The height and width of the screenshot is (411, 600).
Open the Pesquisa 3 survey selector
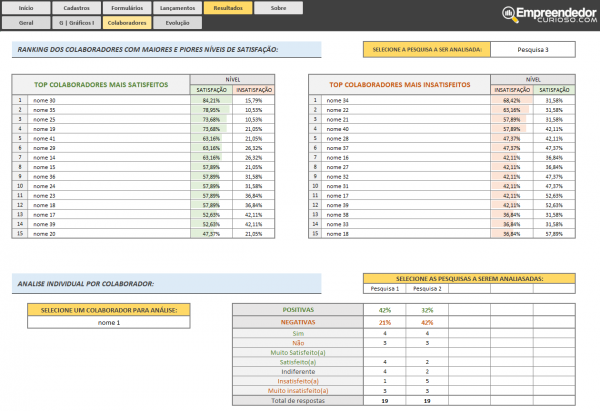(x=533, y=49)
